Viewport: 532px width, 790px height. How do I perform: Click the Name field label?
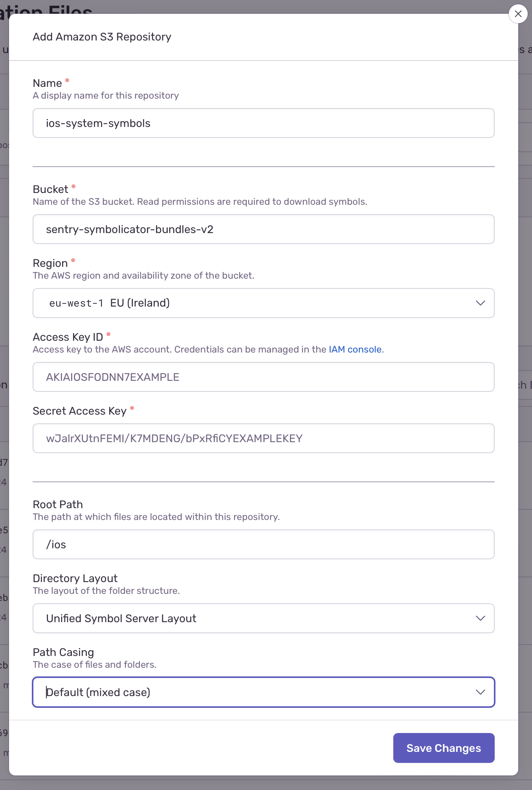click(x=47, y=83)
